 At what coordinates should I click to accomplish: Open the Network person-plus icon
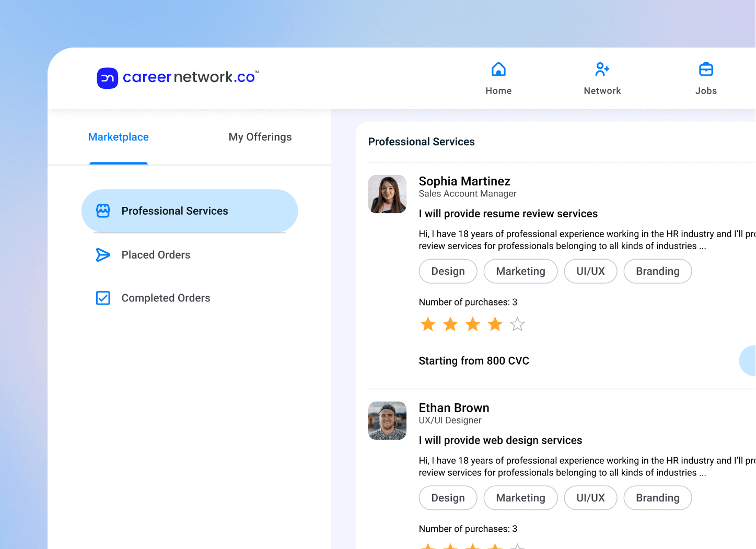[602, 69]
